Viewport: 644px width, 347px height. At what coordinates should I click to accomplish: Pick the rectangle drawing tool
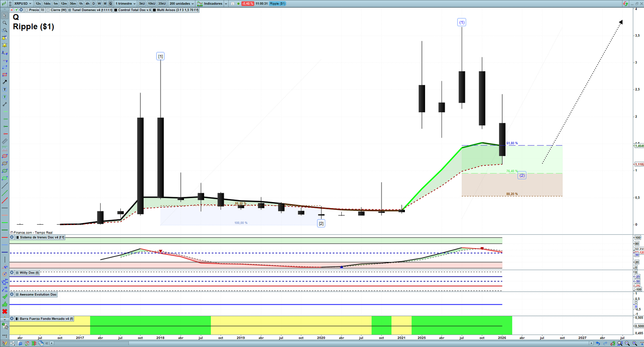4,74
